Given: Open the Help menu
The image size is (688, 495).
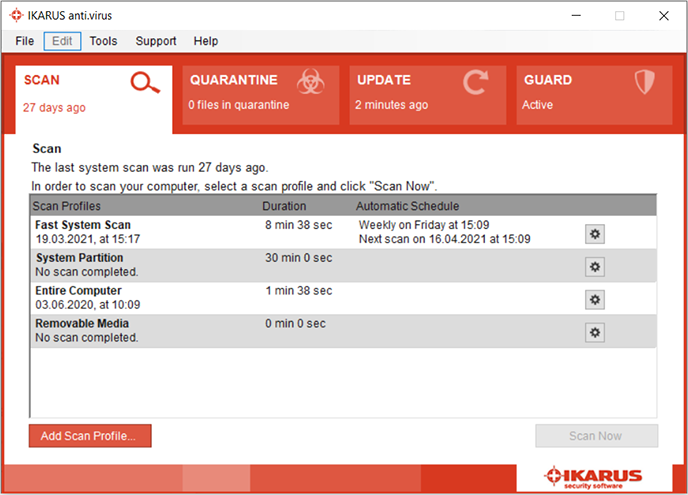Looking at the screenshot, I should [x=206, y=41].
